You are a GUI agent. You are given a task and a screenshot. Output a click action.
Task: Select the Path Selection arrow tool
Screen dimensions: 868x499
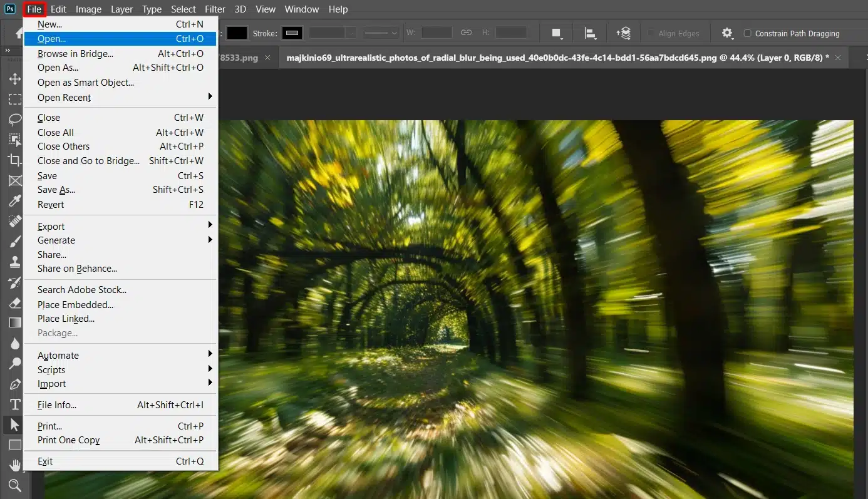(x=14, y=424)
